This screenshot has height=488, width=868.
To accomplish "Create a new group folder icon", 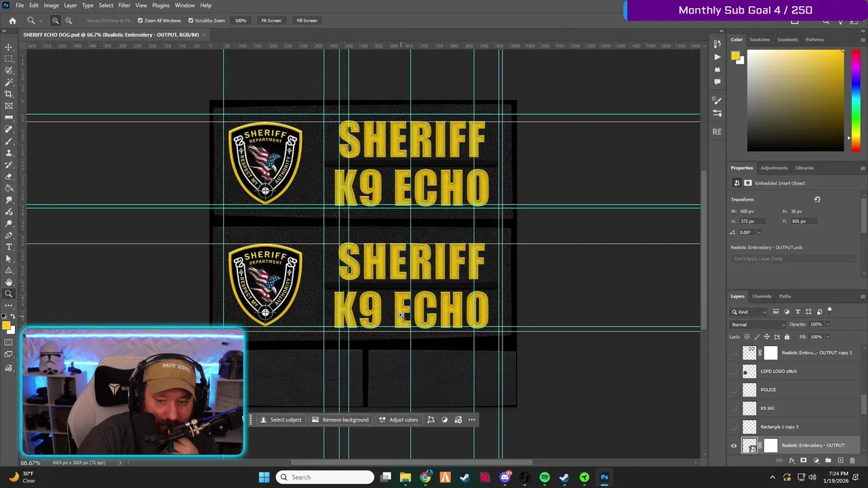I will tap(828, 460).
